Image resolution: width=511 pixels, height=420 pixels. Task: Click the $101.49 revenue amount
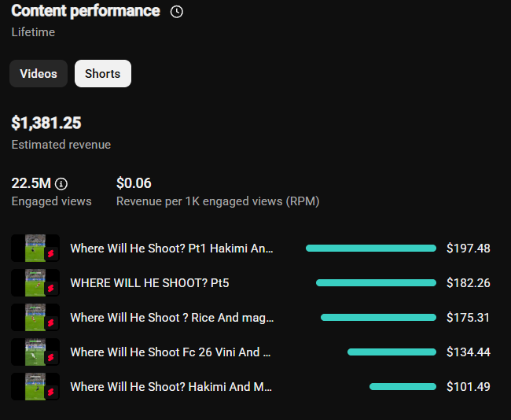[469, 387]
